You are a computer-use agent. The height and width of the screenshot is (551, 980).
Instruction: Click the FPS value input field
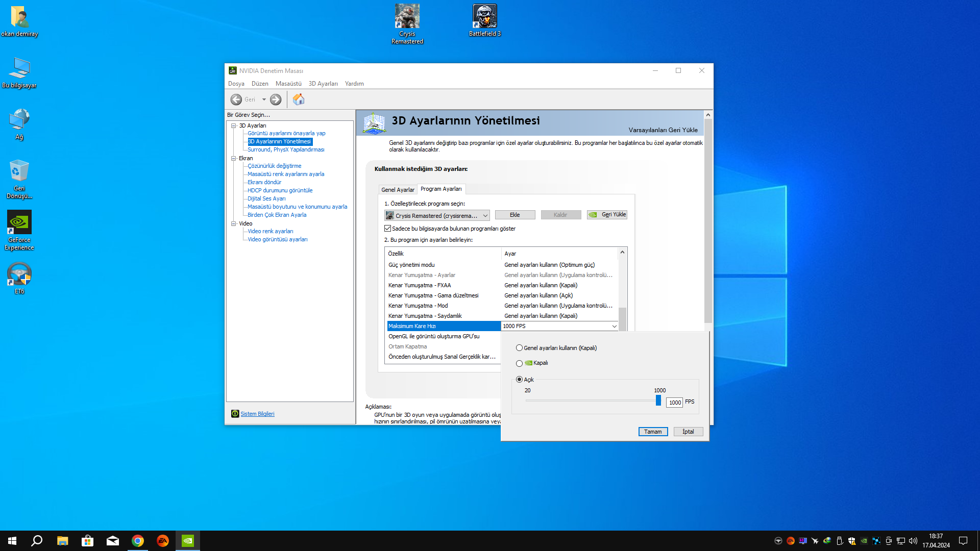pyautogui.click(x=674, y=403)
